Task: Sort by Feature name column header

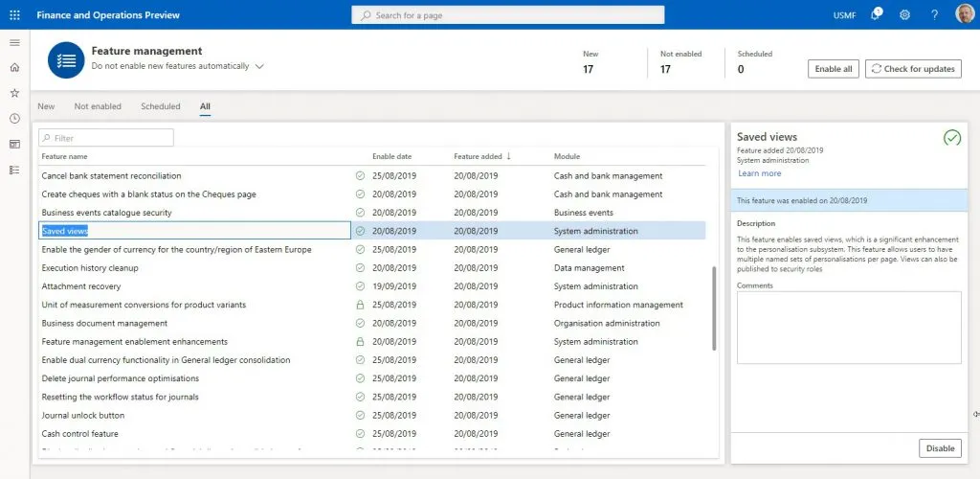Action: (64, 156)
